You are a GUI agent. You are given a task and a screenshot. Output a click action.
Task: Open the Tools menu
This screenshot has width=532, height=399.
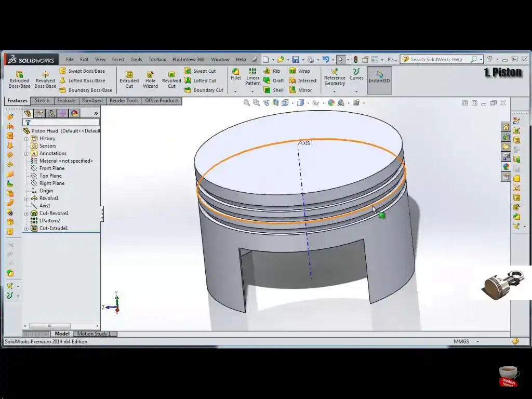137,59
